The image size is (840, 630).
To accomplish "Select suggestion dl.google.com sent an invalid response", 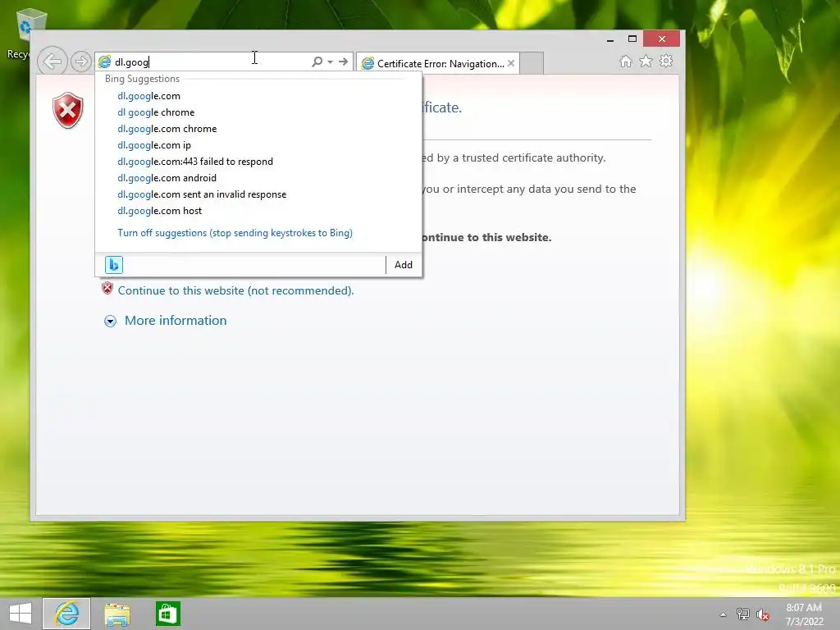I will coord(202,194).
